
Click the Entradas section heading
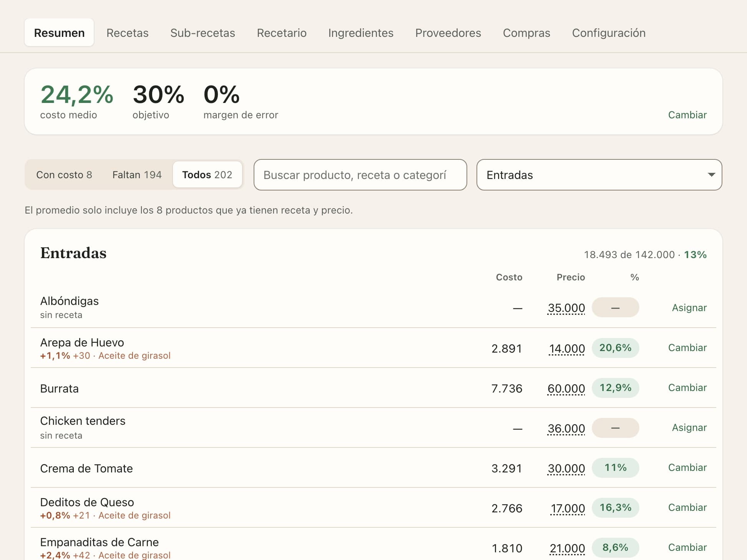(73, 253)
